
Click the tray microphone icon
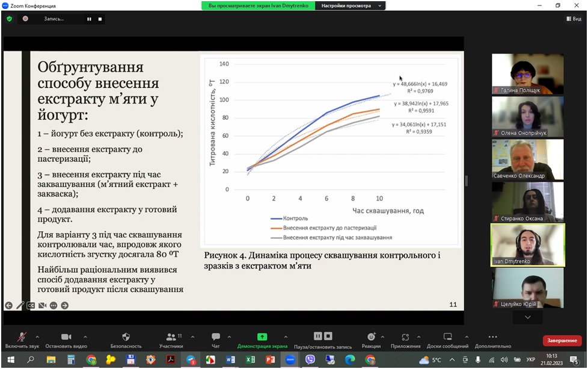[478, 359]
